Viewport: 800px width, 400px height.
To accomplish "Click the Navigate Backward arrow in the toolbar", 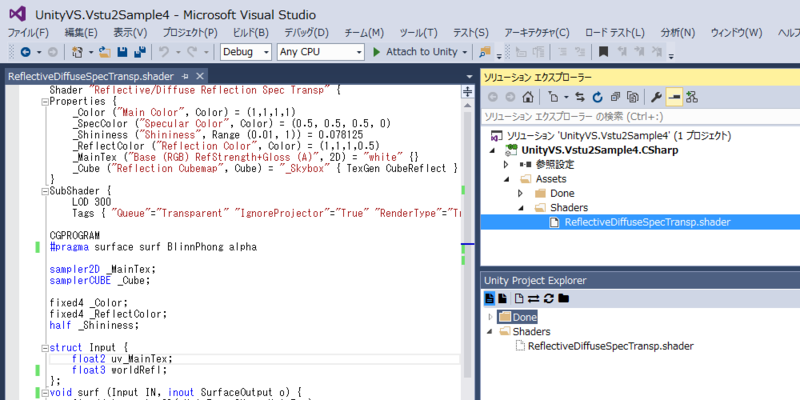I will coord(25,52).
